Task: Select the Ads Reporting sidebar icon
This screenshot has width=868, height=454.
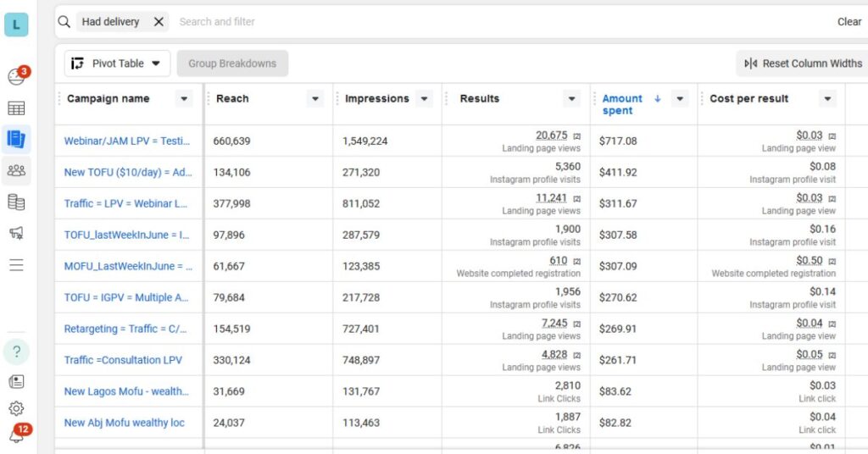Action: click(x=16, y=139)
